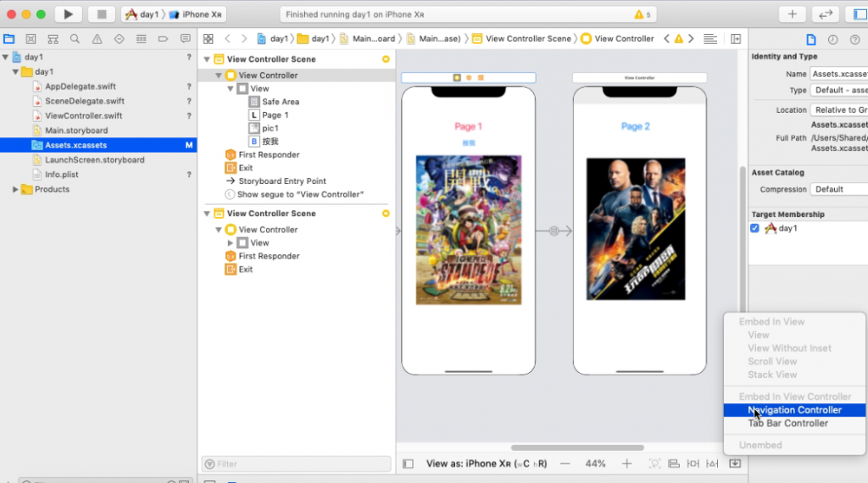Zoom out the storyboard canvas
The image size is (868, 483).
tap(565, 464)
